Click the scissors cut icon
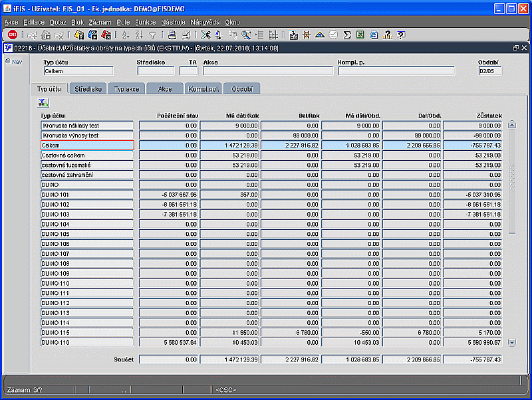This screenshot has width=532, height=400. click(205, 35)
